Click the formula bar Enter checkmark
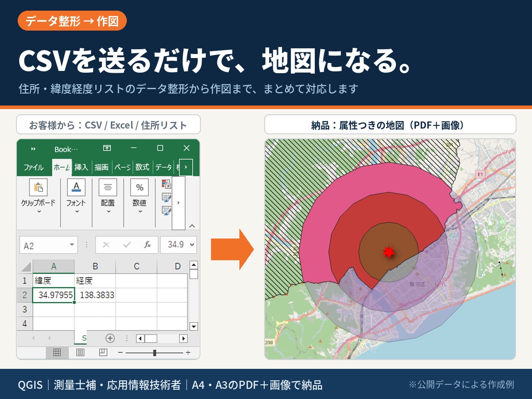This screenshot has width=532, height=399. click(x=127, y=245)
